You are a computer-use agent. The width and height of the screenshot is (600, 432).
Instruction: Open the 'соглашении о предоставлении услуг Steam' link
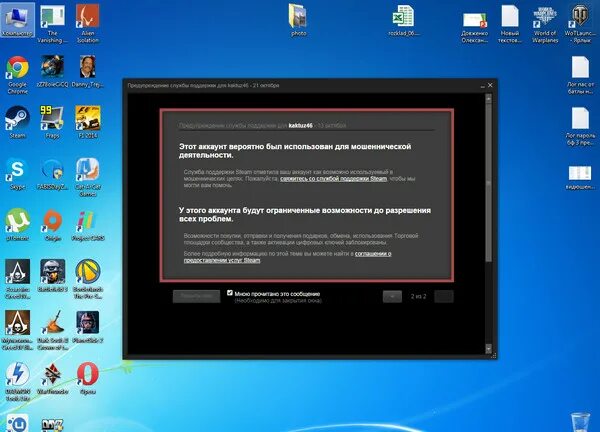point(287,257)
